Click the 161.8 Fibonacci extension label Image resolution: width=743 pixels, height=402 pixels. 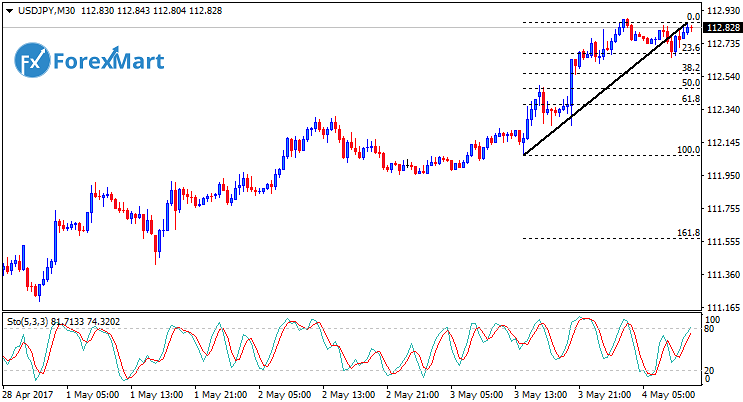tap(687, 233)
